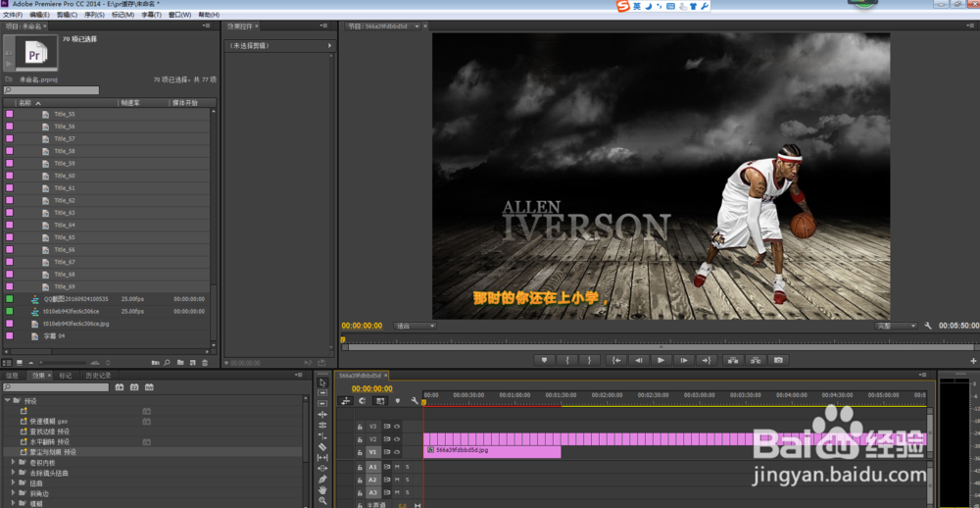
Task: Mute audio track A1
Action: coord(397,467)
